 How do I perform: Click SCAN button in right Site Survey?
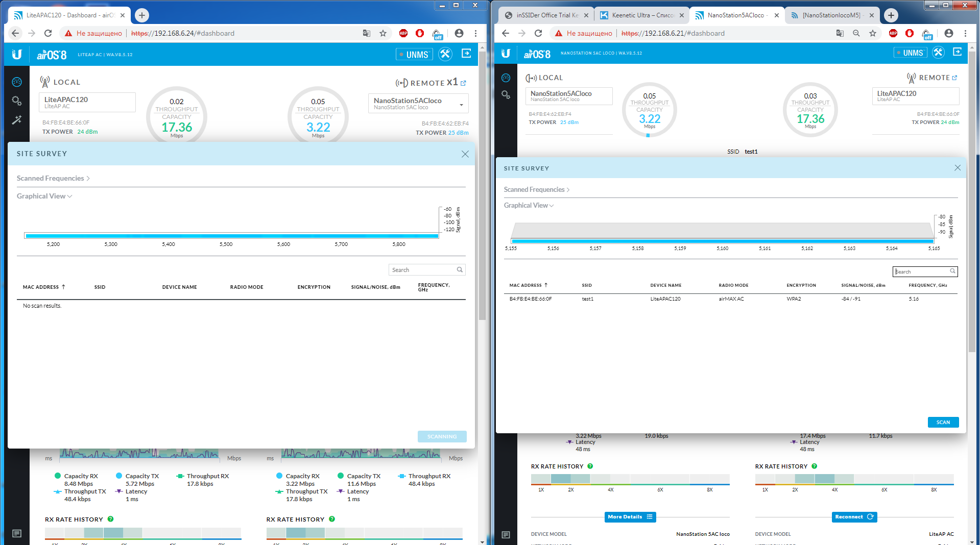943,422
